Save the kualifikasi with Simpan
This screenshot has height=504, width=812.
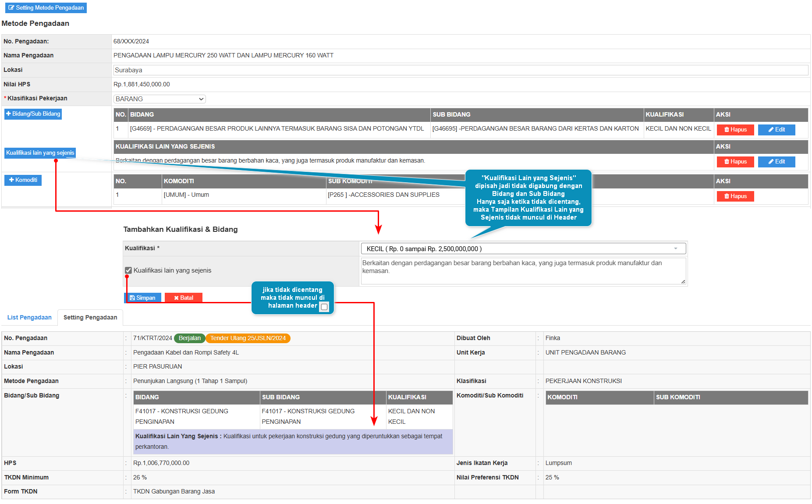[143, 298]
